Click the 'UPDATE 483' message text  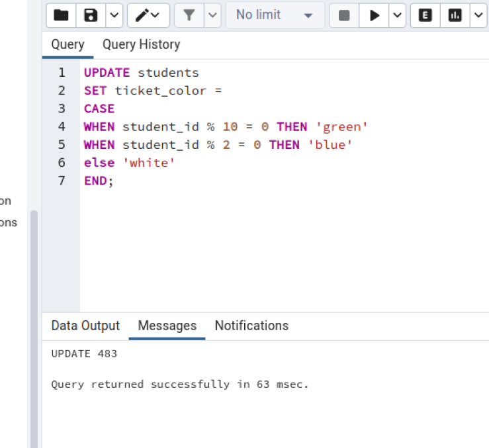click(84, 354)
